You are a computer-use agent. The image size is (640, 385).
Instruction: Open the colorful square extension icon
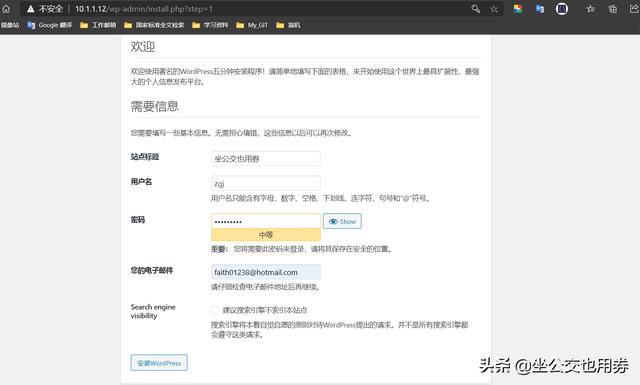(518, 9)
